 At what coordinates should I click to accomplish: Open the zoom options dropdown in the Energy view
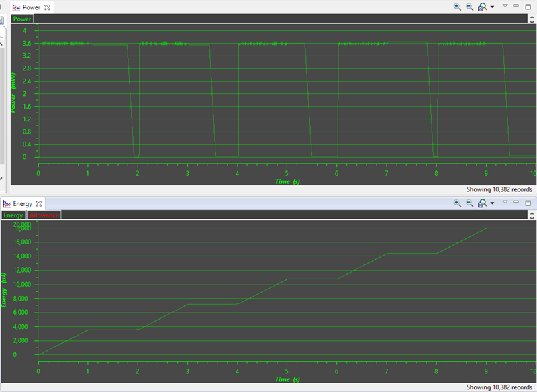pyautogui.click(x=492, y=203)
